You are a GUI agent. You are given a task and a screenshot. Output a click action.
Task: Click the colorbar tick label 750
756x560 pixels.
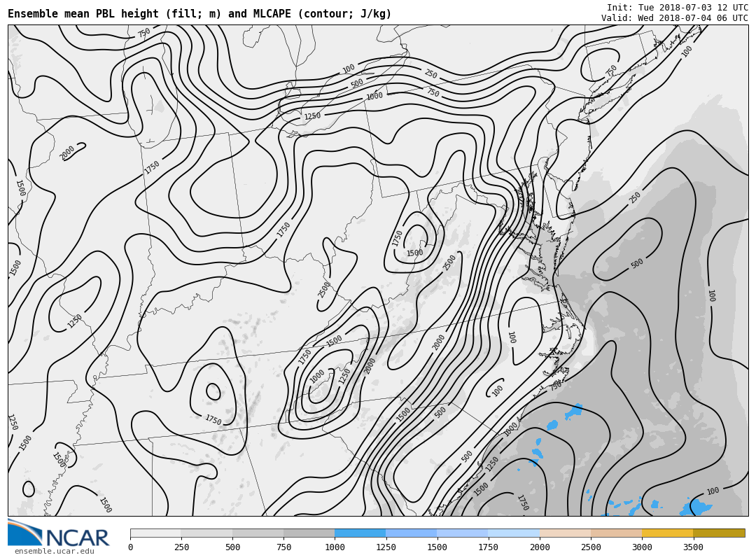[283, 548]
